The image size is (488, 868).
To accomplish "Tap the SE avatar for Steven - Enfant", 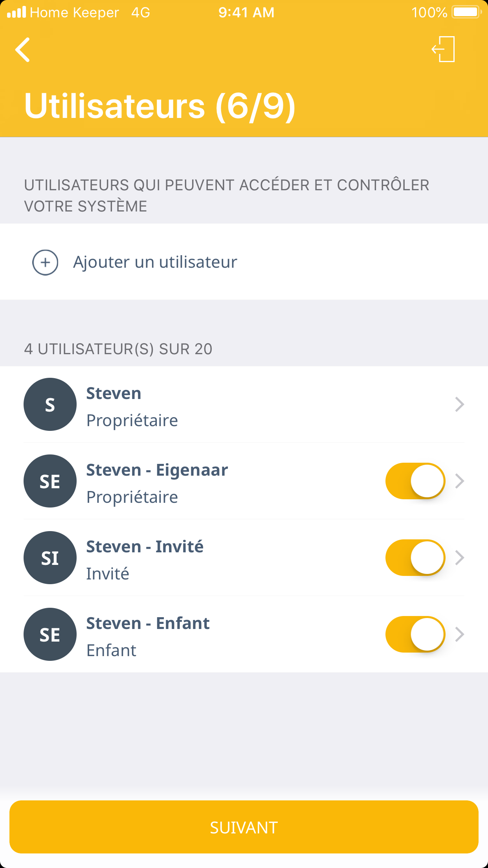I will (50, 634).
